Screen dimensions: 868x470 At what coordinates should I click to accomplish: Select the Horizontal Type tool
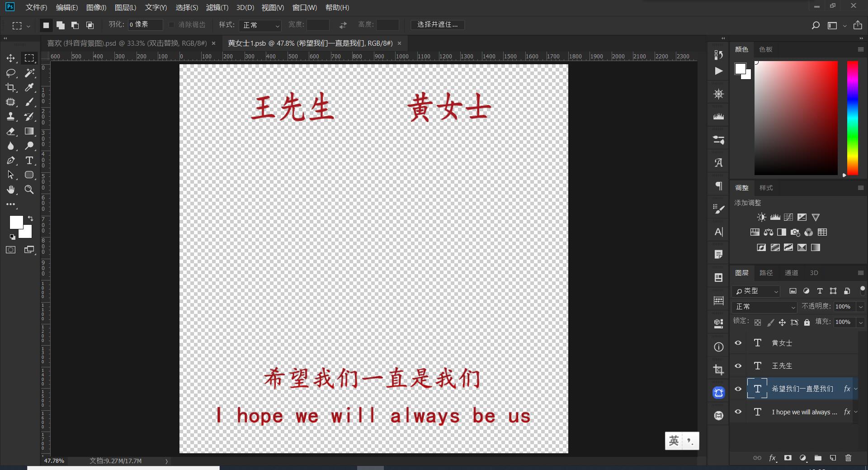pyautogui.click(x=29, y=161)
